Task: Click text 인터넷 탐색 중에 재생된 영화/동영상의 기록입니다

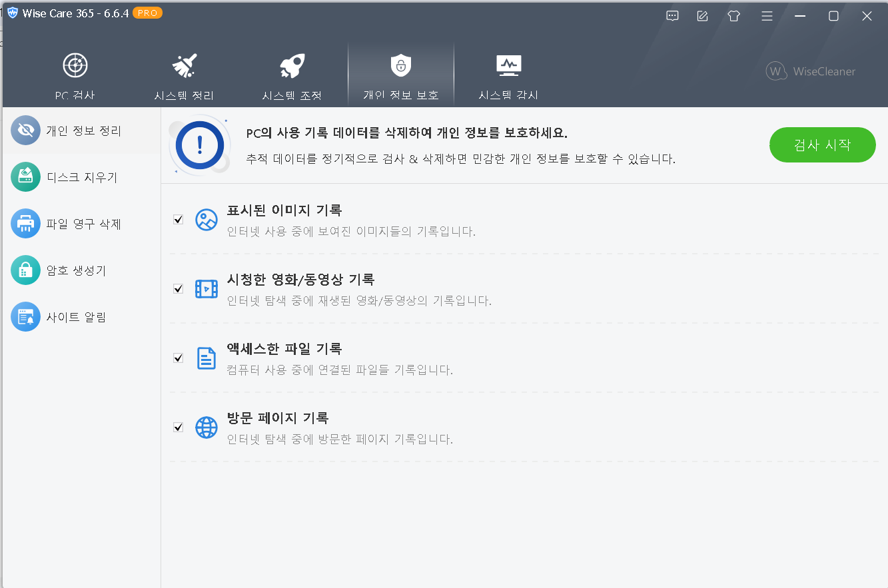Action: 359,301
